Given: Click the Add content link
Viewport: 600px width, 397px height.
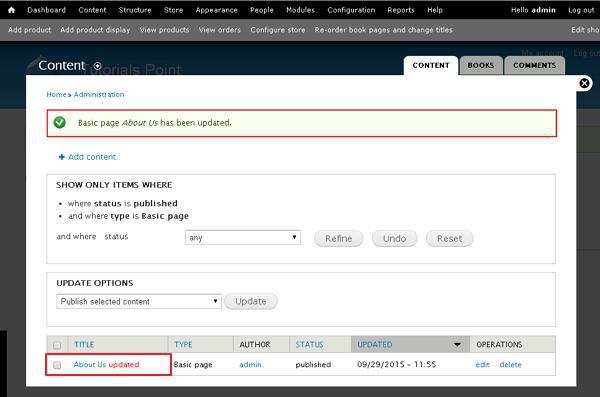Looking at the screenshot, I should pyautogui.click(x=92, y=157).
